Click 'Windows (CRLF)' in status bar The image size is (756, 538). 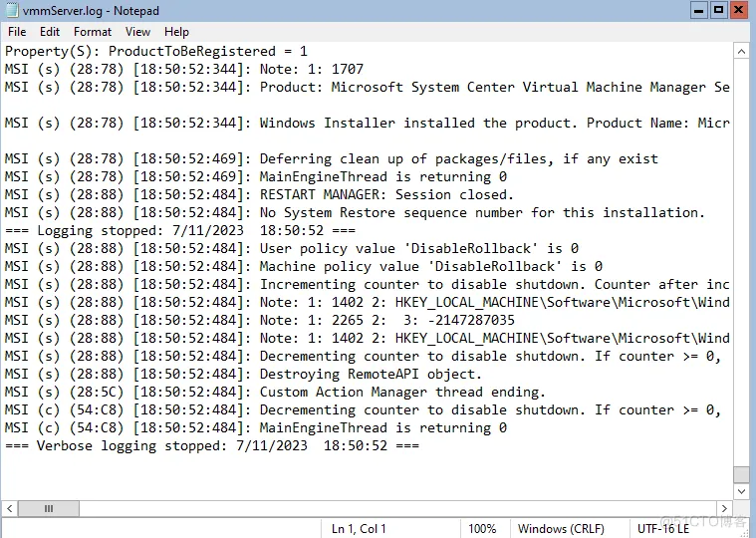[x=561, y=529]
